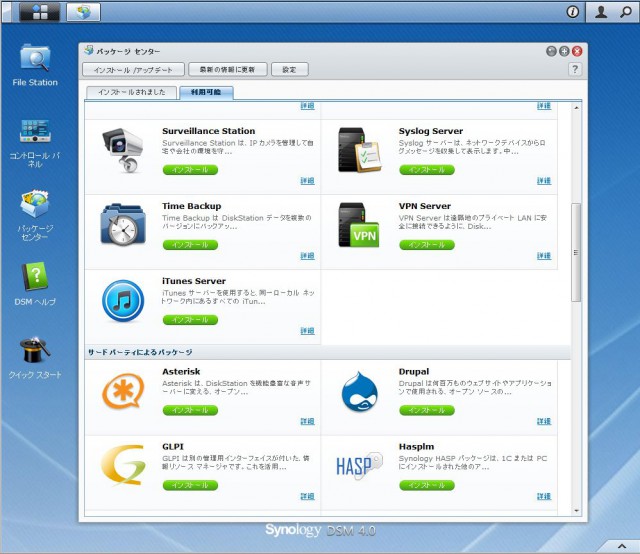The height and width of the screenshot is (554, 640).
Task: Click the Surveillance Station title text
Action: click(209, 131)
